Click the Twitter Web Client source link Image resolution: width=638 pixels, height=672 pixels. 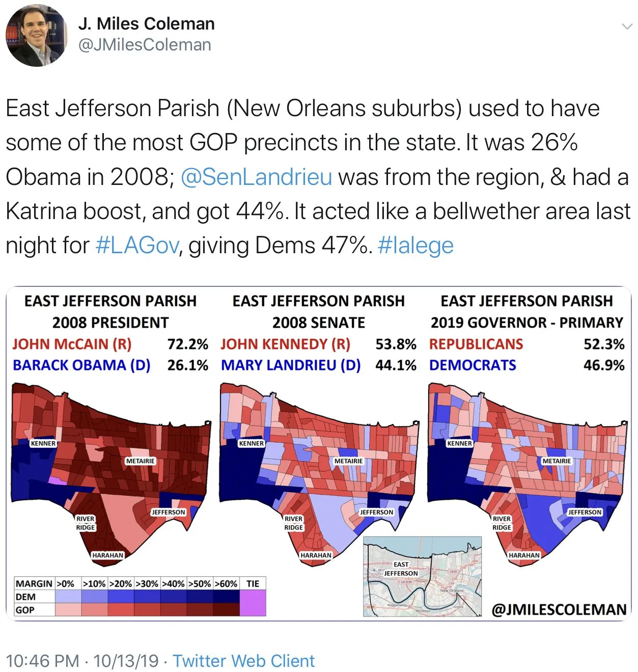click(x=243, y=661)
